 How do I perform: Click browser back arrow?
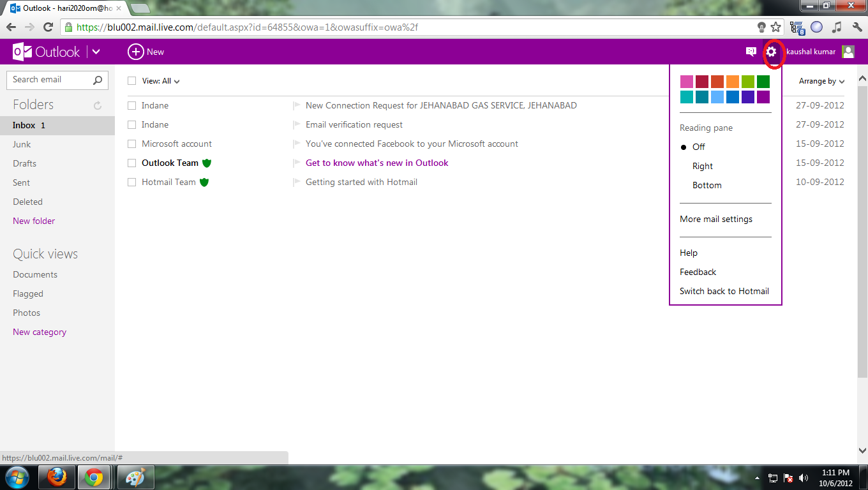click(x=11, y=27)
